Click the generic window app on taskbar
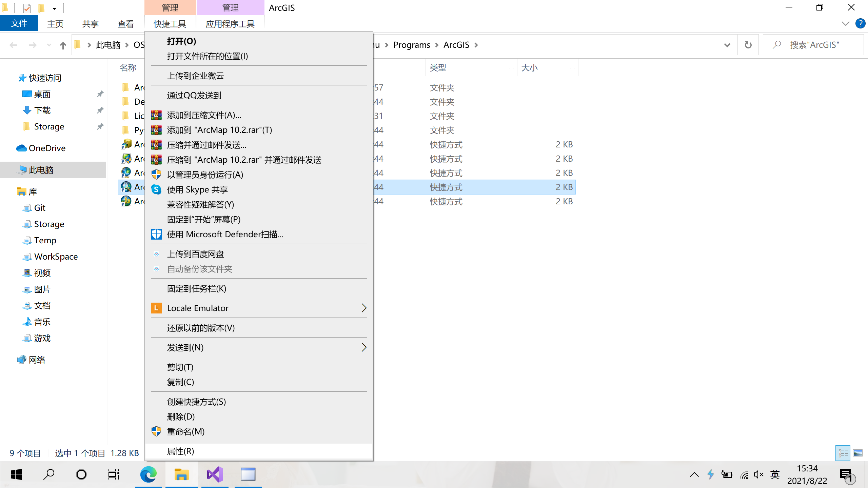Image resolution: width=868 pixels, height=488 pixels. 248,474
